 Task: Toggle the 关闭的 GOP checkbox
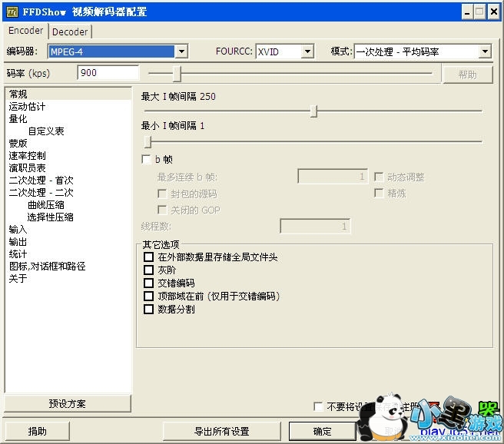click(162, 210)
